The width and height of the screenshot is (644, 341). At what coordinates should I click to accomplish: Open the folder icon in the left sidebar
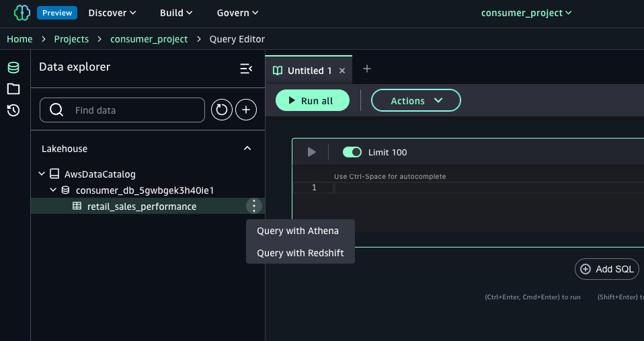tap(13, 89)
